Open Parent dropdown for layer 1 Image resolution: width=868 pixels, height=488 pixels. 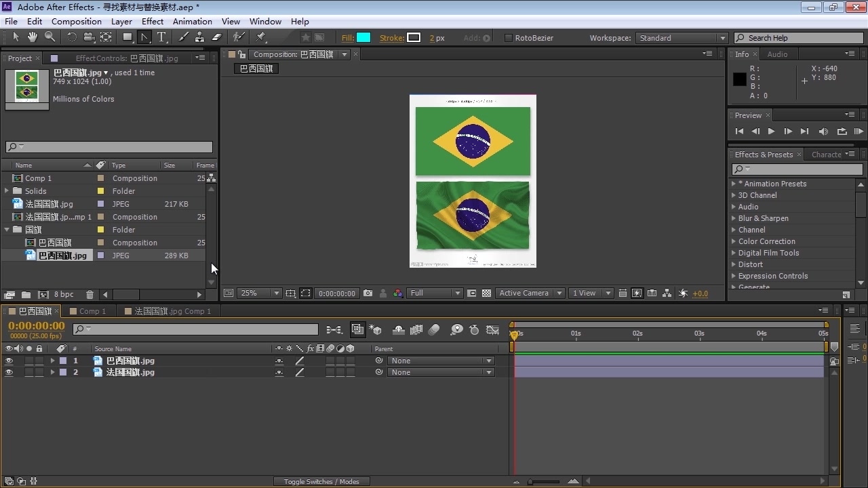(440, 361)
